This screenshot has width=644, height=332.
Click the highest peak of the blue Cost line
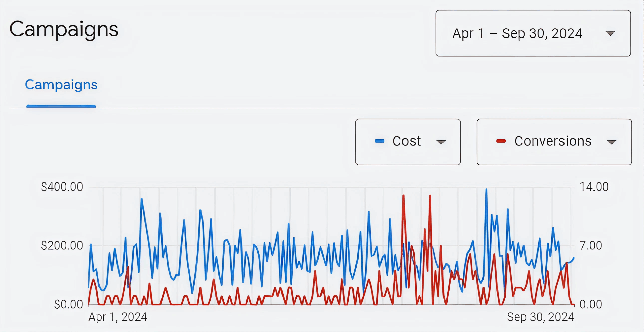486,189
